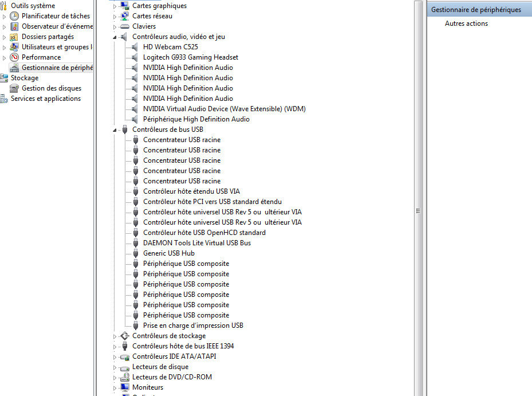The height and width of the screenshot is (396, 532).
Task: Click the Lecteurs de disque drive icon
Action: click(x=125, y=367)
